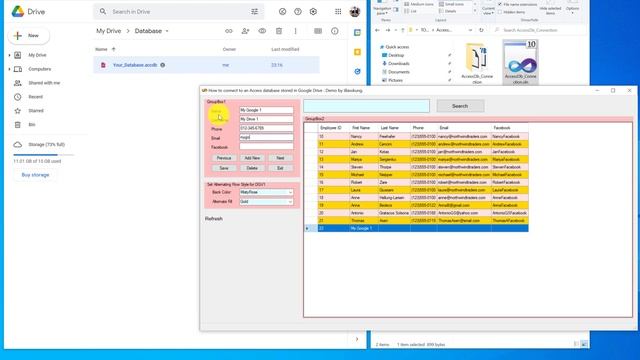Click the Storage cloud item in Drive

tap(39, 144)
